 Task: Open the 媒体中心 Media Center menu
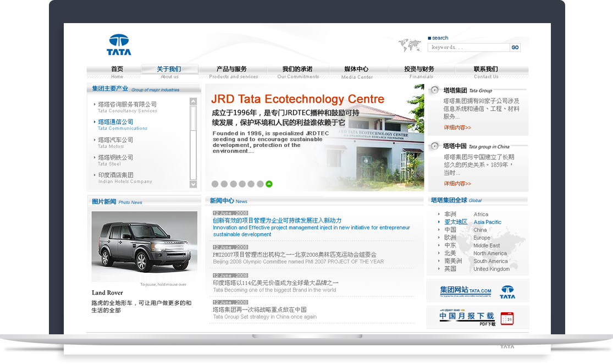(357, 71)
